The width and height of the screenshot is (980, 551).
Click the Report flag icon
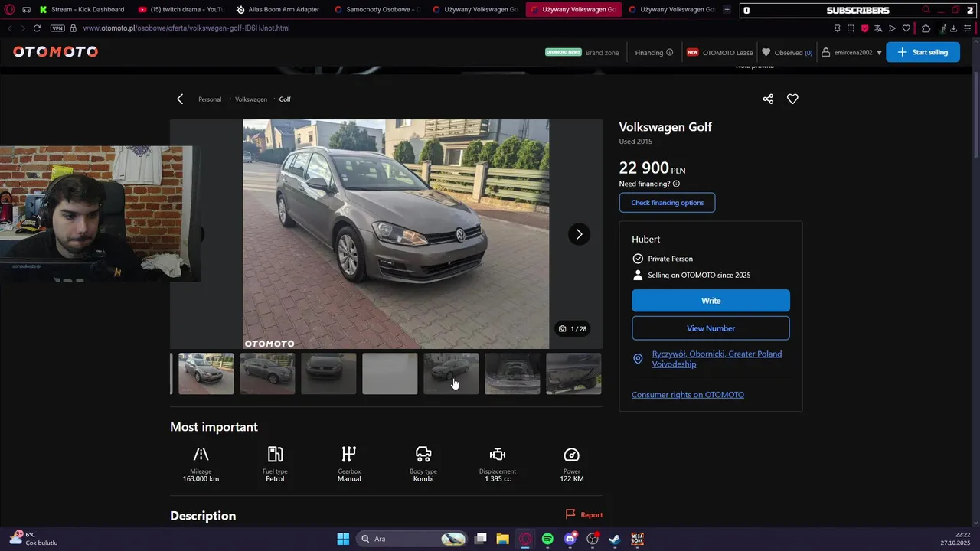pyautogui.click(x=570, y=514)
